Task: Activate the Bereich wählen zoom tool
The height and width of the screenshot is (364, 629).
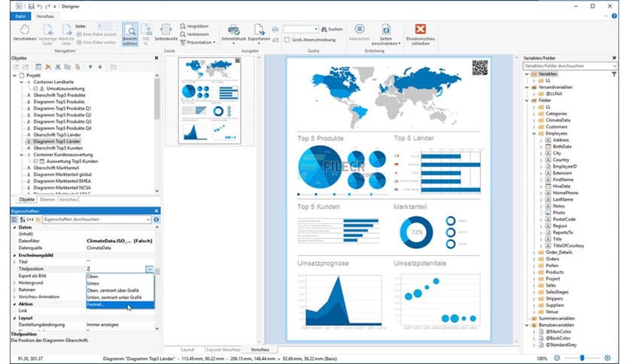Action: click(130, 35)
